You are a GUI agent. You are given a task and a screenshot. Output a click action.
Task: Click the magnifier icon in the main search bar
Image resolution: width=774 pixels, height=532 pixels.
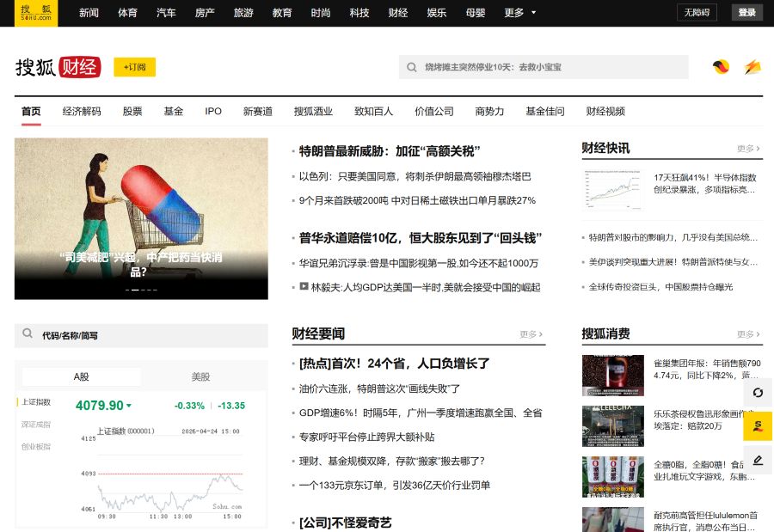click(411, 66)
